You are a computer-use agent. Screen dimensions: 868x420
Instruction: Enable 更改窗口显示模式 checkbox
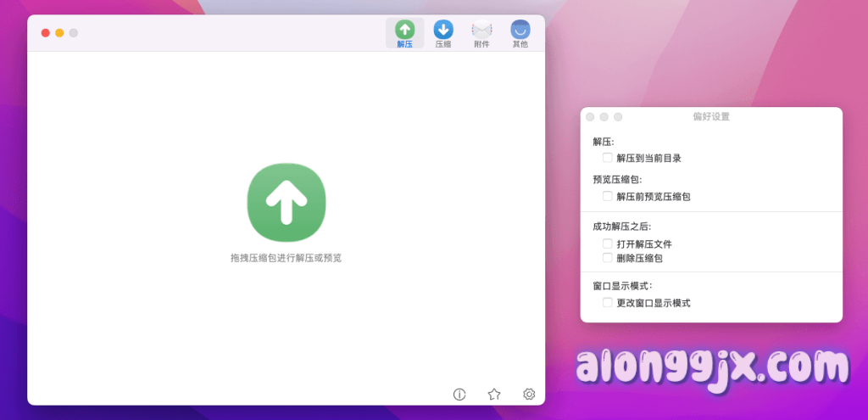point(608,302)
